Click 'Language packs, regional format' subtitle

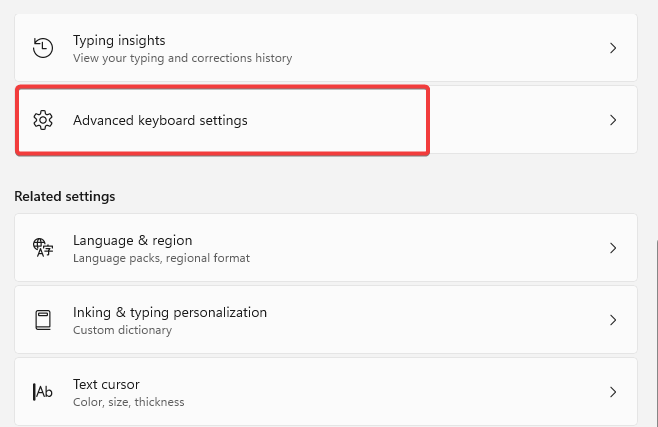(x=161, y=258)
